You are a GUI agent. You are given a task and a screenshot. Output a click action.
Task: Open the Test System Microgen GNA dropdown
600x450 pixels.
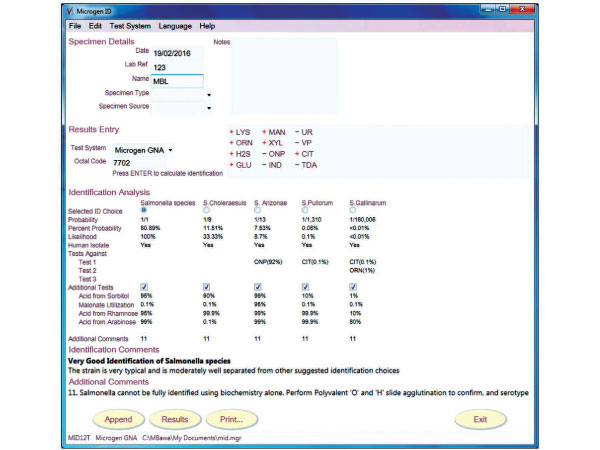point(171,150)
